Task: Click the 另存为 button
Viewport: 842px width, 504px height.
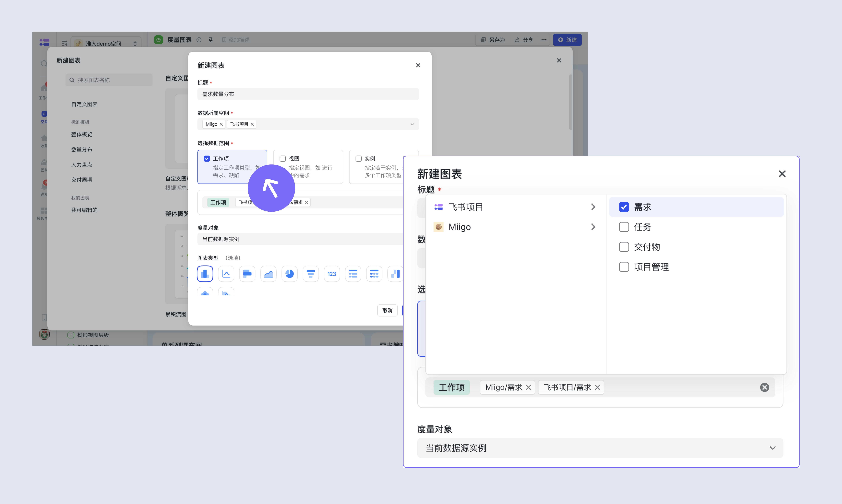Action: (493, 40)
